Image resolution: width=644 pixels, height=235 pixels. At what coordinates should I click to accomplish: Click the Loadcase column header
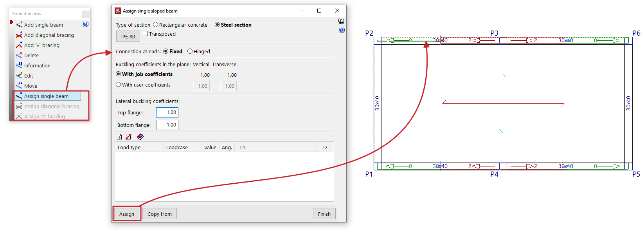tap(183, 147)
